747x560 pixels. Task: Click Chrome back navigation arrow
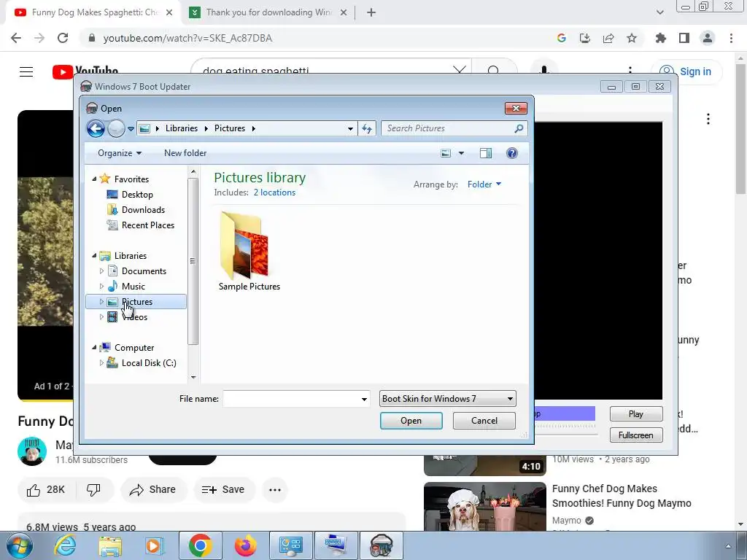pyautogui.click(x=16, y=38)
